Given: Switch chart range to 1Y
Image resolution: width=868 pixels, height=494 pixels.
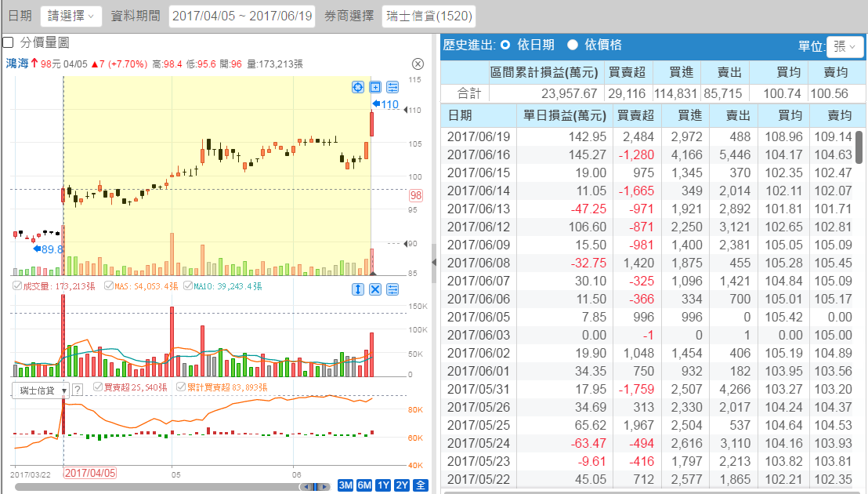Looking at the screenshot, I should (383, 485).
